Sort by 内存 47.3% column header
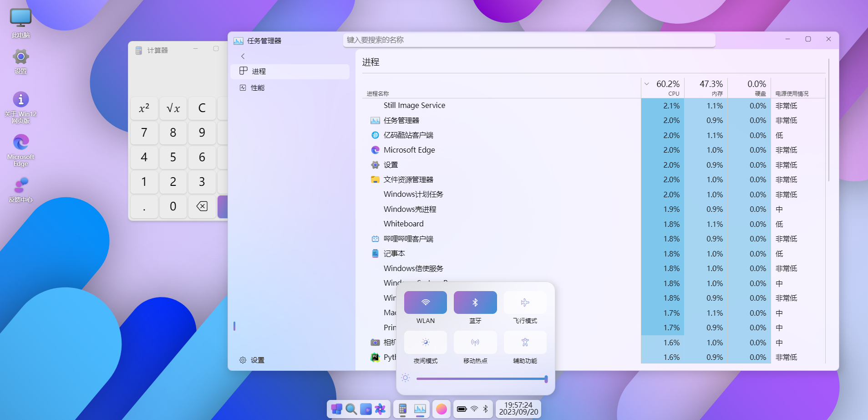 [x=706, y=88]
